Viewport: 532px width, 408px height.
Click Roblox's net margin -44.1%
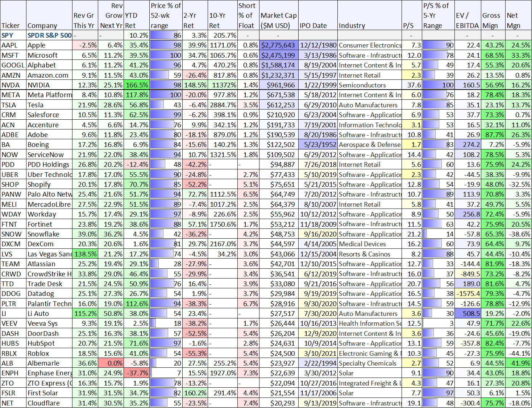coord(519,354)
